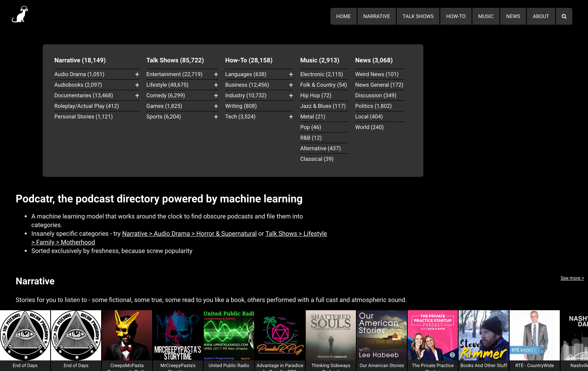Click See more for Narrative section

point(572,278)
